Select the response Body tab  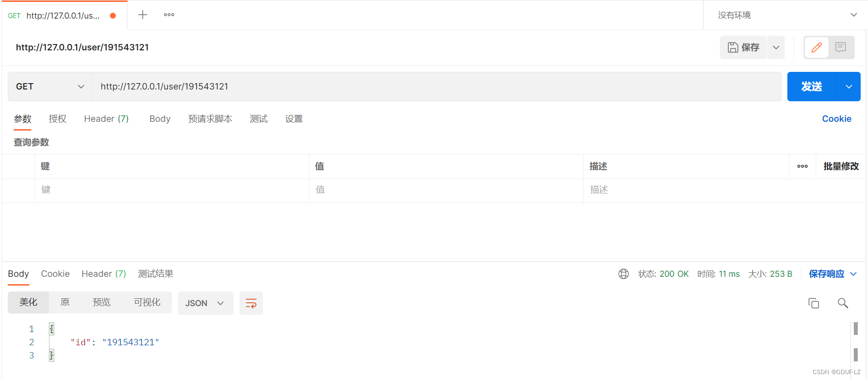[x=19, y=274]
